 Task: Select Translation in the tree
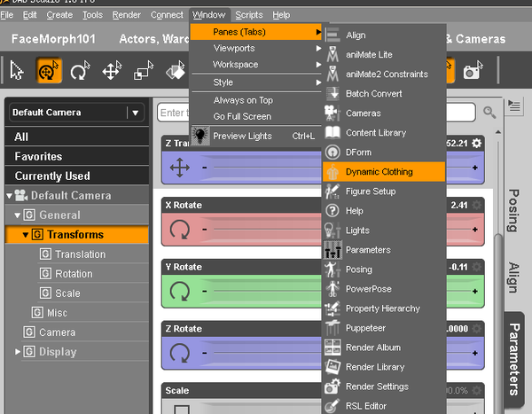tap(81, 254)
